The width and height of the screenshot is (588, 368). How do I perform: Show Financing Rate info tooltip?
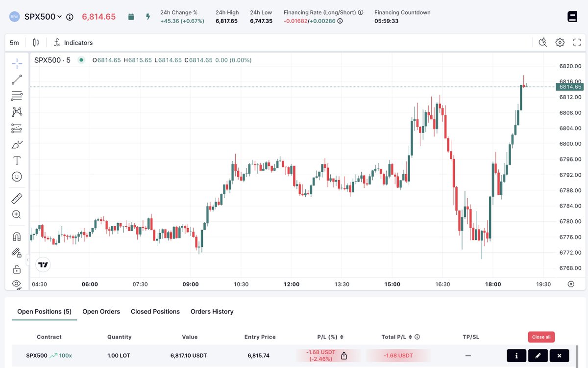click(x=361, y=12)
